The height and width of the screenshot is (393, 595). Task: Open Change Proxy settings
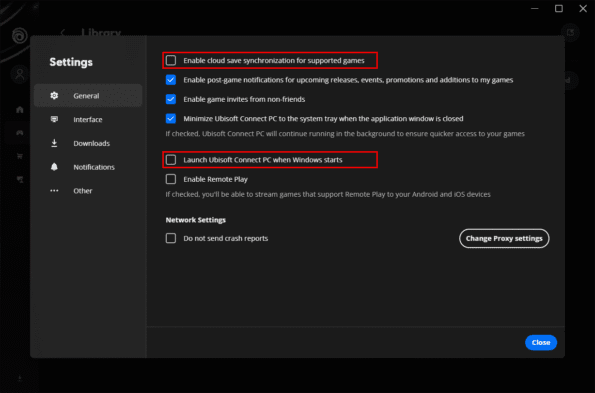pos(504,238)
